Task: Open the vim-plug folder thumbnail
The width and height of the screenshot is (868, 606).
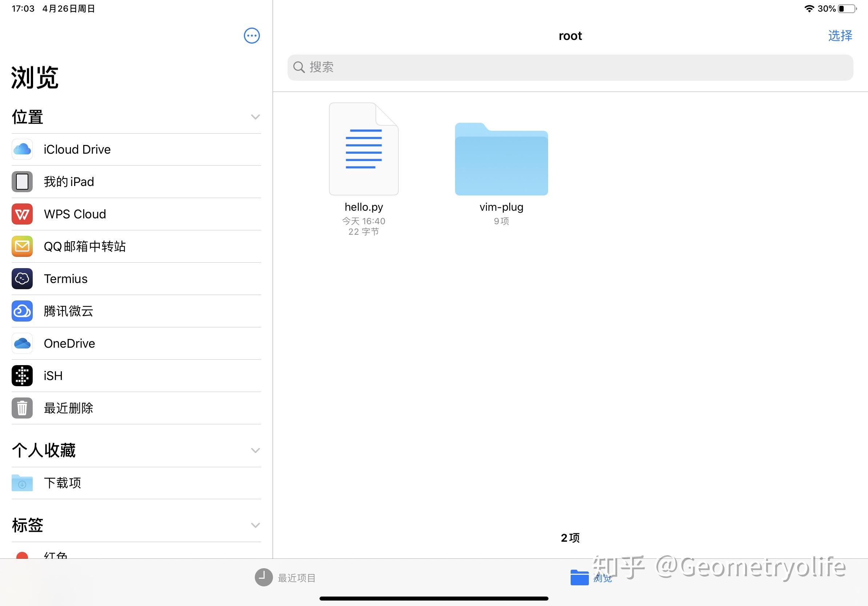Action: coord(501,159)
